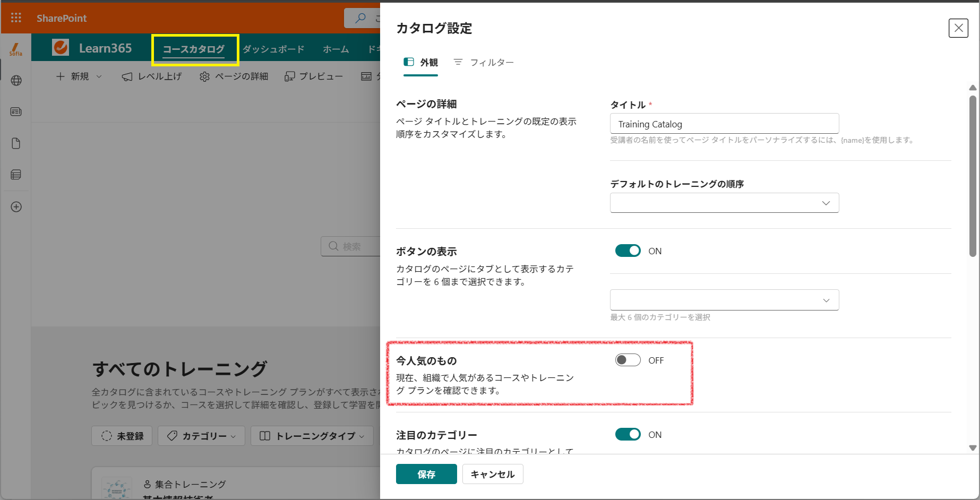
Task: Click the 保存 button
Action: (426, 474)
